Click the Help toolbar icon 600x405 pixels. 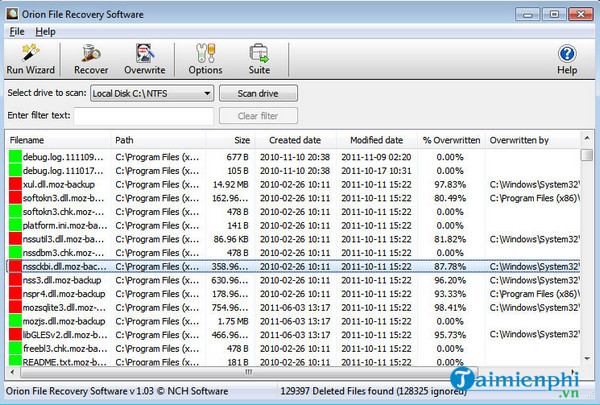click(567, 59)
